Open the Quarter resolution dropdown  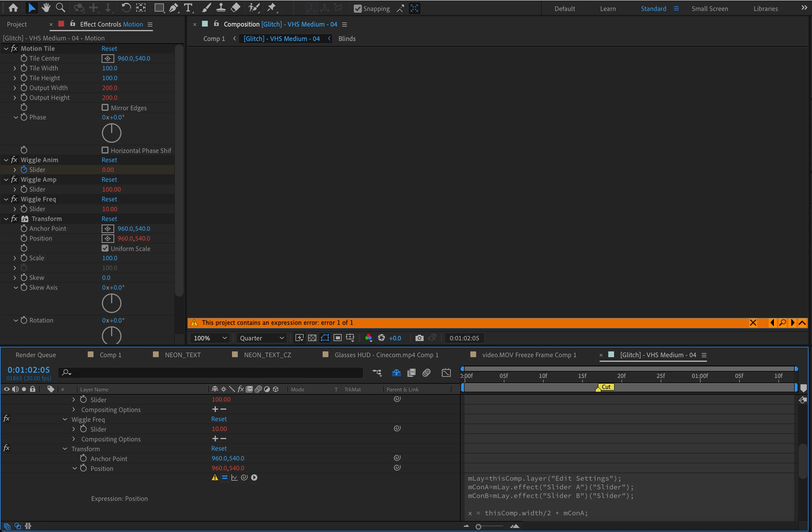262,338
